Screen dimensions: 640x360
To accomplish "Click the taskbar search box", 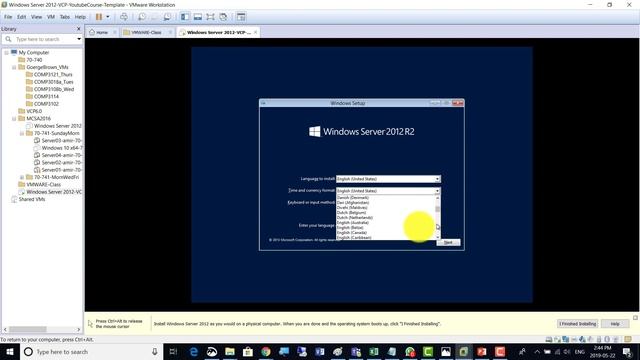I will click(91, 351).
